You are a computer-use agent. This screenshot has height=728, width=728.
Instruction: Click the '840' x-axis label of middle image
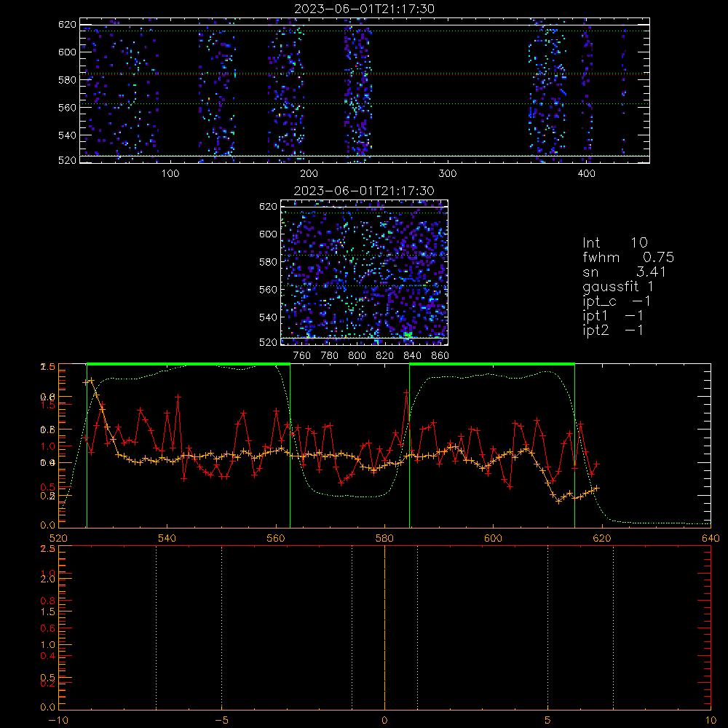(412, 356)
